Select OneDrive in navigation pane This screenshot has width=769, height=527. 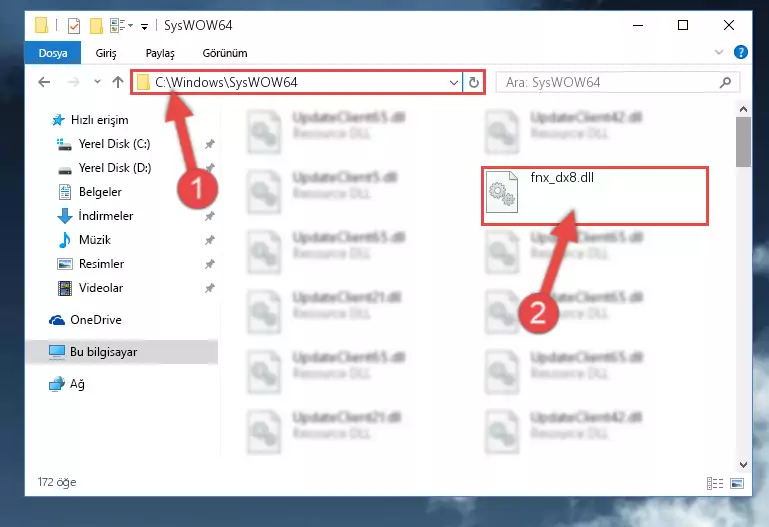click(x=85, y=320)
